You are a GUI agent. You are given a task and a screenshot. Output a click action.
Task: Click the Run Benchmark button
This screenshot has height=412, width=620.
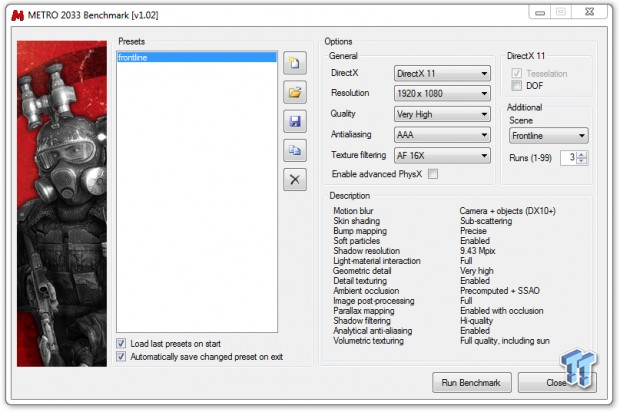pos(471,383)
